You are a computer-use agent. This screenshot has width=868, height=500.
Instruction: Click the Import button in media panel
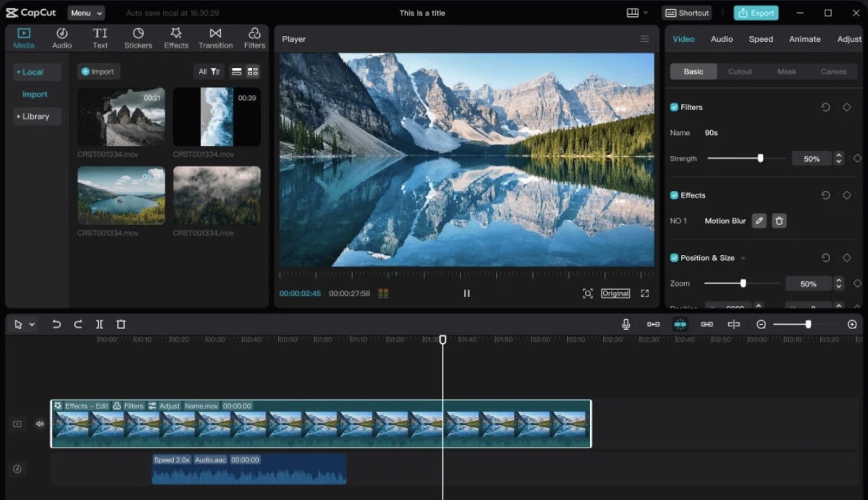98,71
